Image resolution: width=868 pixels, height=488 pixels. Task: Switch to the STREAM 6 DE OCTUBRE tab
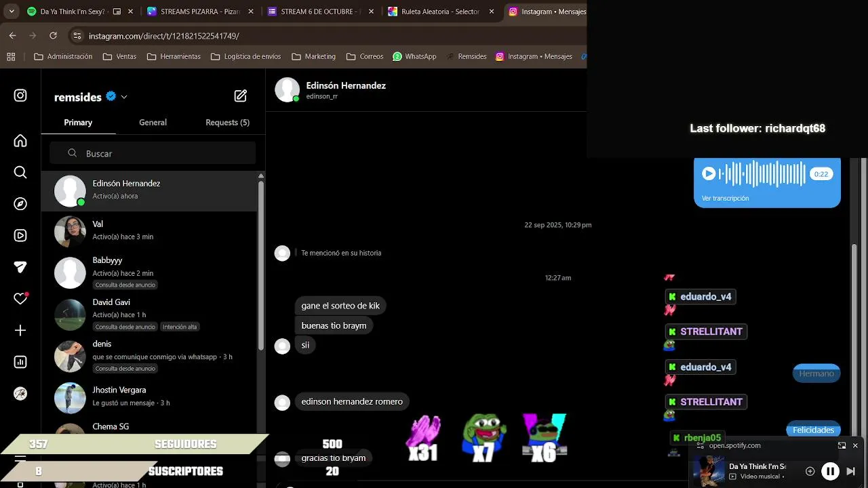(x=320, y=12)
